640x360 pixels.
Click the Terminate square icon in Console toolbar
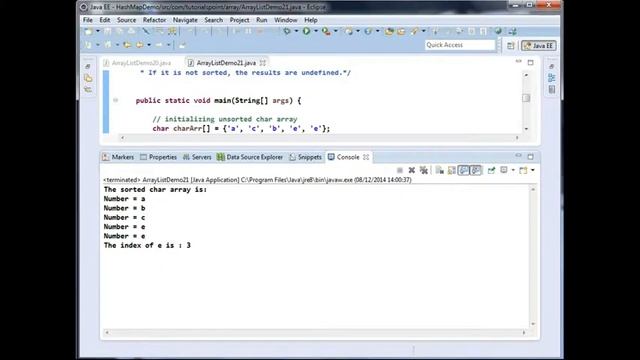point(400,170)
